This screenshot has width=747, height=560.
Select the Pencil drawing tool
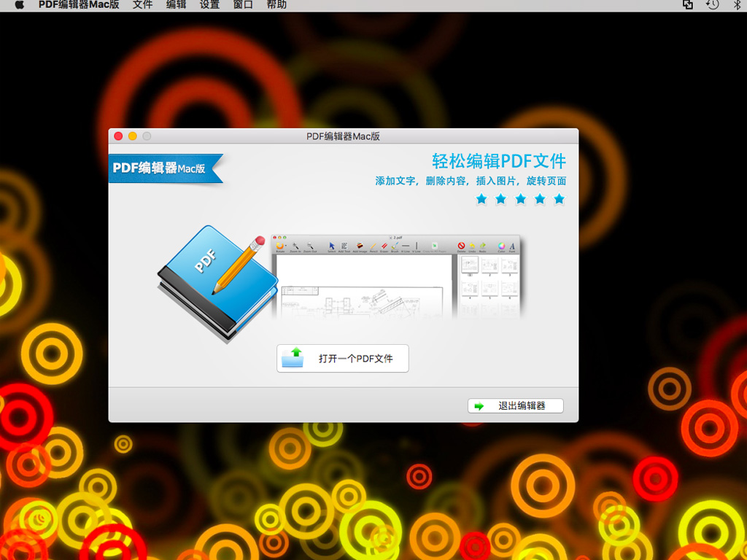pos(373,245)
